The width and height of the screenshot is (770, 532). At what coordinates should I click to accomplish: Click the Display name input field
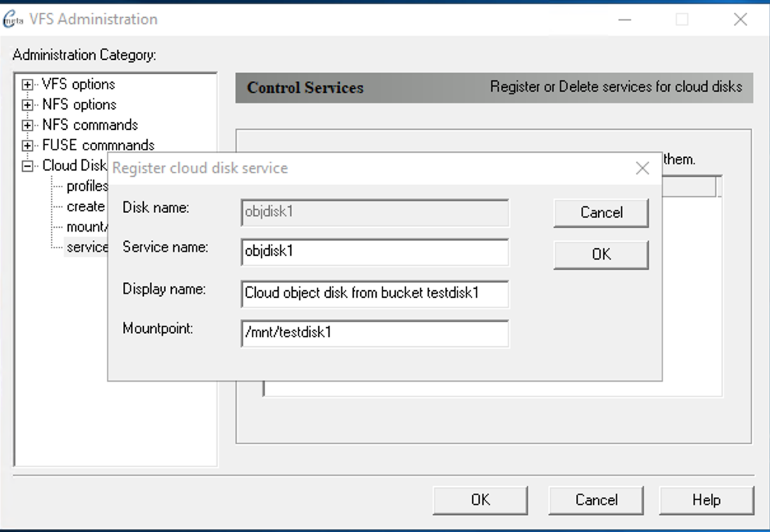pyautogui.click(x=375, y=293)
